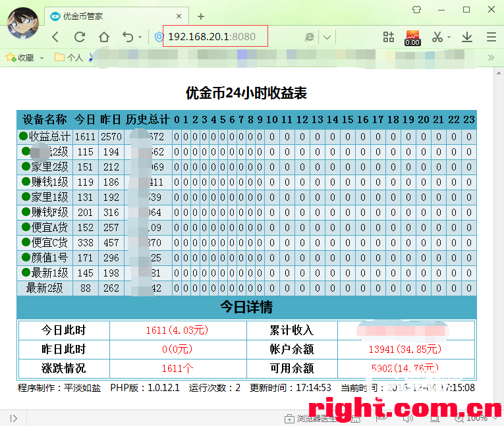Image resolution: width=504 pixels, height=426 pixels.
Task: Click the 338 value in 便宜C货 row
Action: click(86, 242)
